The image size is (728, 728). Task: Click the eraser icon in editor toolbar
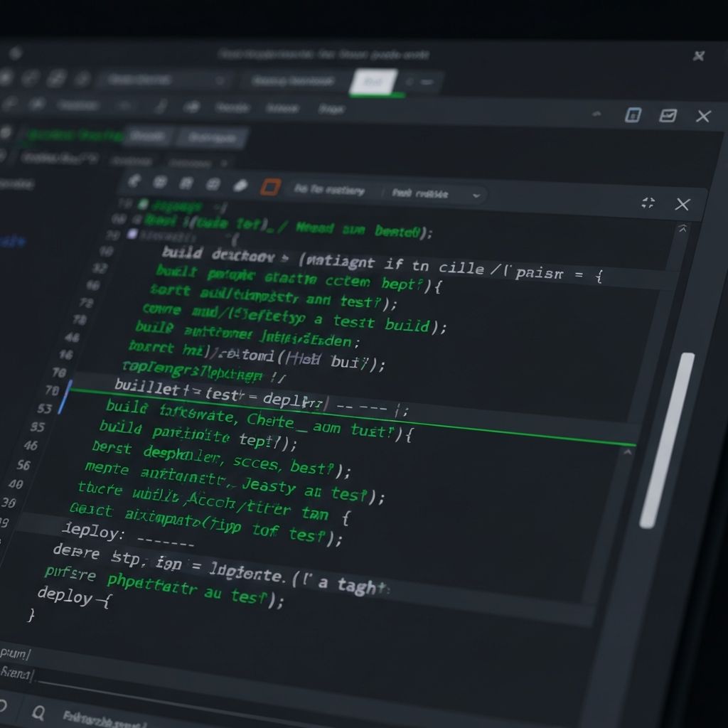point(240,185)
